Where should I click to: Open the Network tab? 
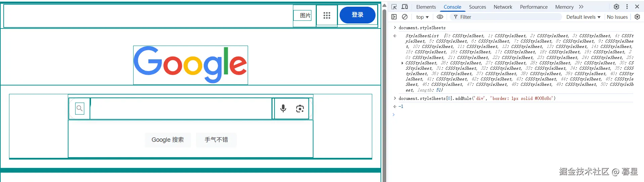coord(503,7)
